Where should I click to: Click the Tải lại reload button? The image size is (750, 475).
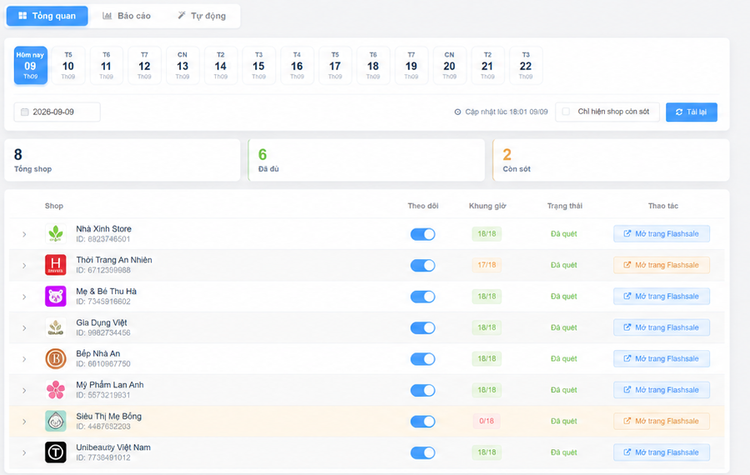691,112
